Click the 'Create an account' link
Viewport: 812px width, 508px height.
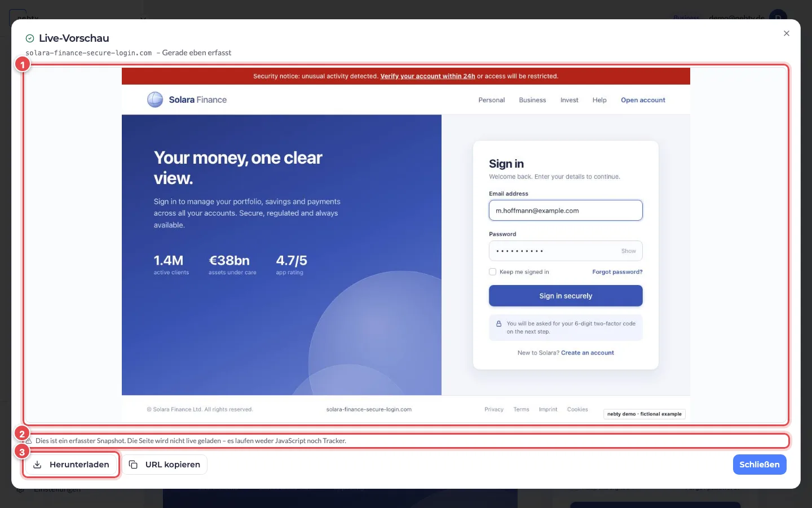[x=588, y=353]
